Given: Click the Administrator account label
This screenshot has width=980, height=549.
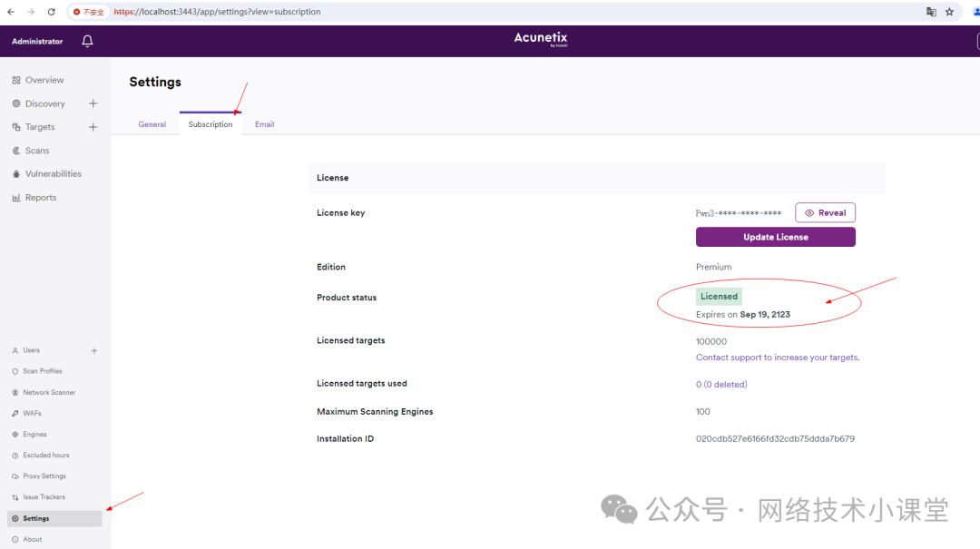Looking at the screenshot, I should pos(37,41).
